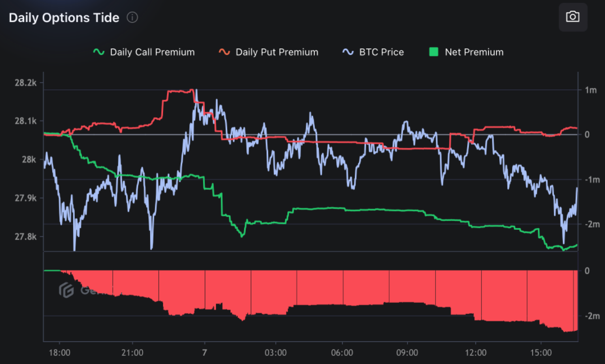Click the 27.8k price axis label
This screenshot has height=364, width=605.
click(25, 236)
